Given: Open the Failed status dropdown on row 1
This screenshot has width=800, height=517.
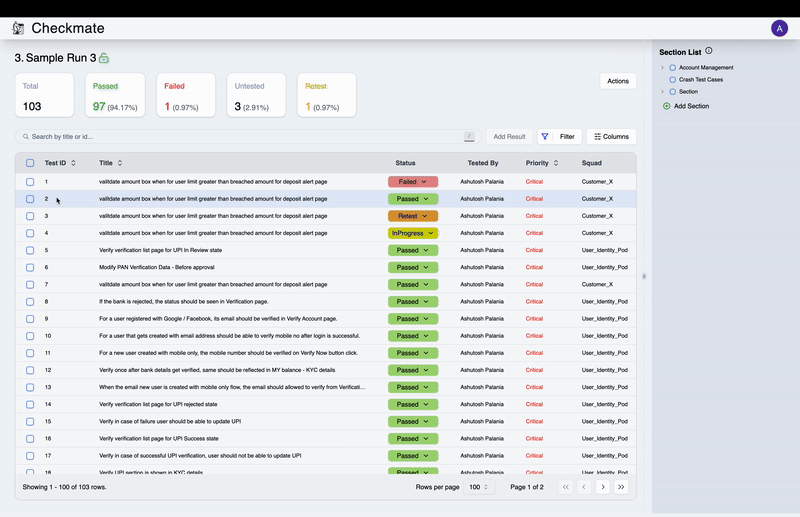Looking at the screenshot, I should pos(413,182).
